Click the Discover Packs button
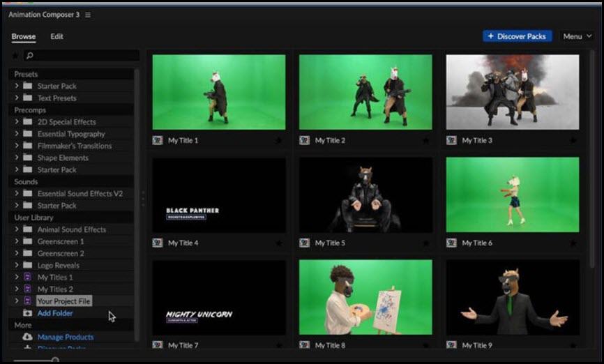The width and height of the screenshot is (604, 364). pyautogui.click(x=517, y=36)
